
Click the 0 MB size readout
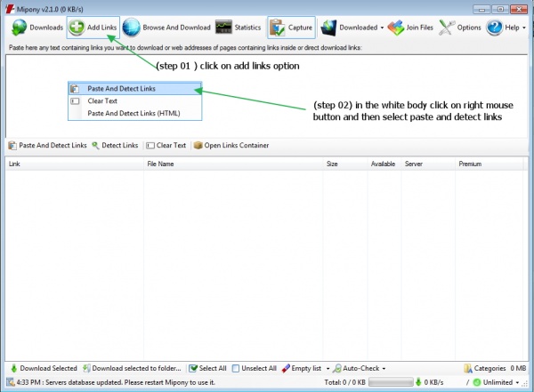pyautogui.click(x=518, y=368)
